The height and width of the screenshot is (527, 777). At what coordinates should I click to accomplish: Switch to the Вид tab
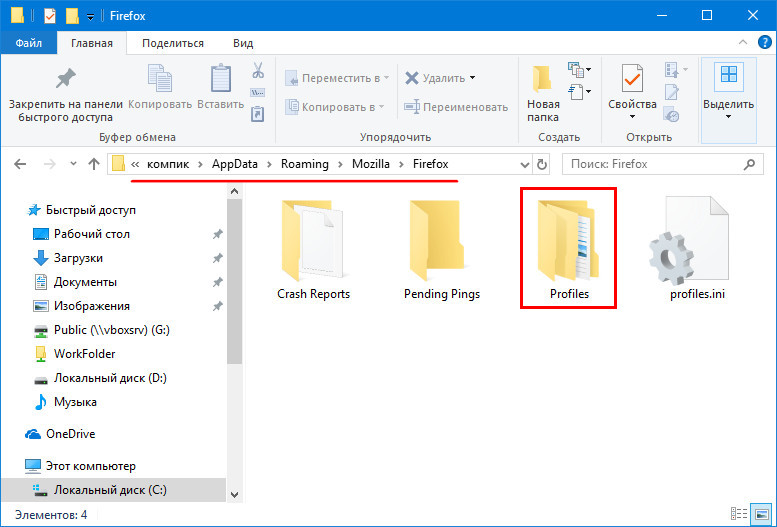pyautogui.click(x=242, y=43)
